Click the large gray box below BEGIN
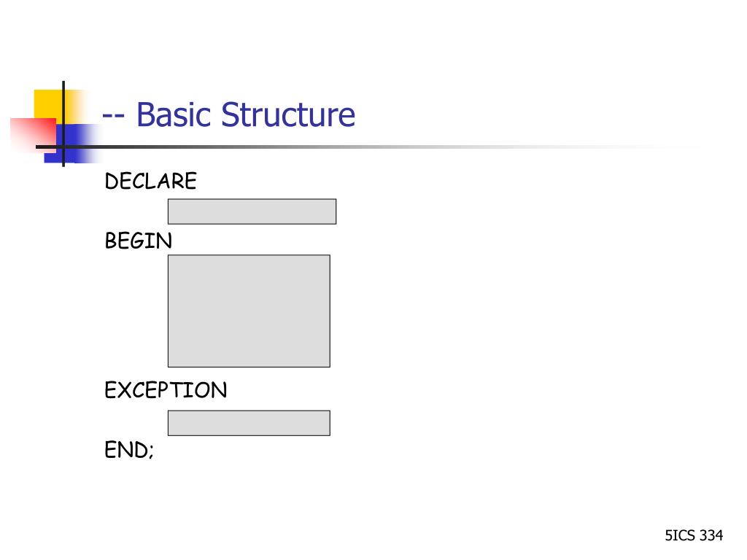 tap(249, 311)
